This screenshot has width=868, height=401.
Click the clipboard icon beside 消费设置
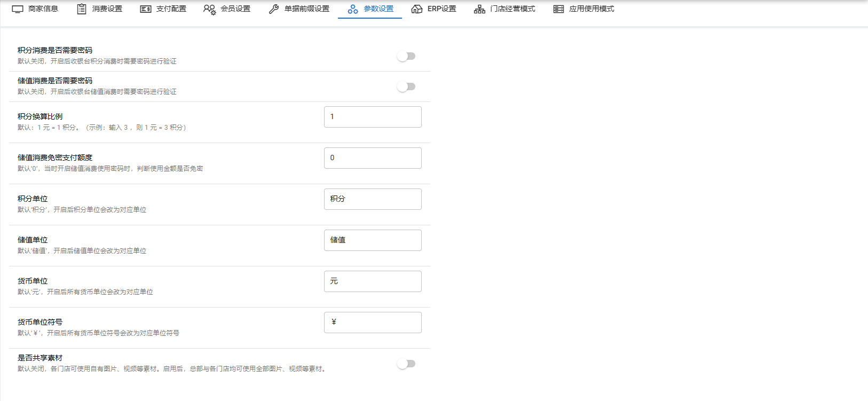pyautogui.click(x=82, y=9)
